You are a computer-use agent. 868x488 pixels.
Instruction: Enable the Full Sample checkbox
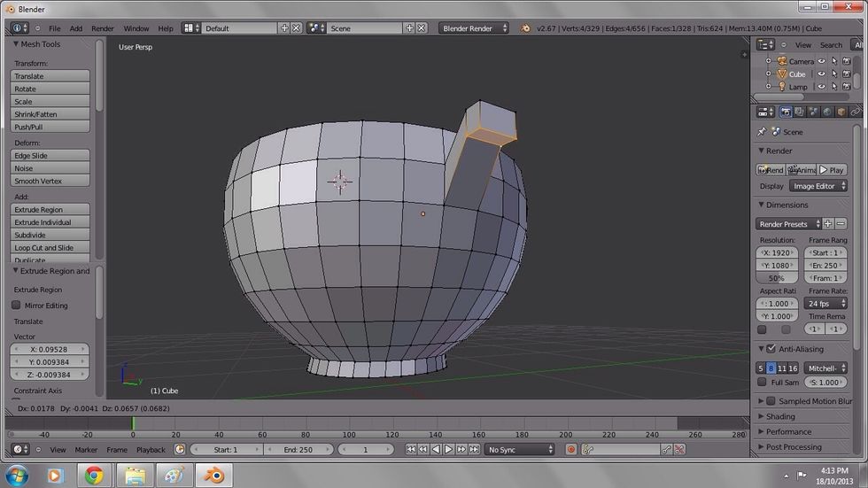click(762, 383)
